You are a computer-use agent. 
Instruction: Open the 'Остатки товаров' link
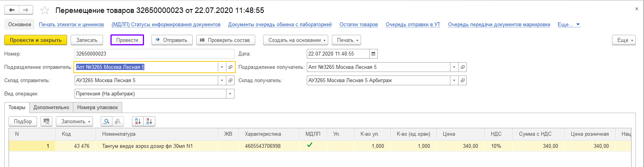click(x=358, y=25)
